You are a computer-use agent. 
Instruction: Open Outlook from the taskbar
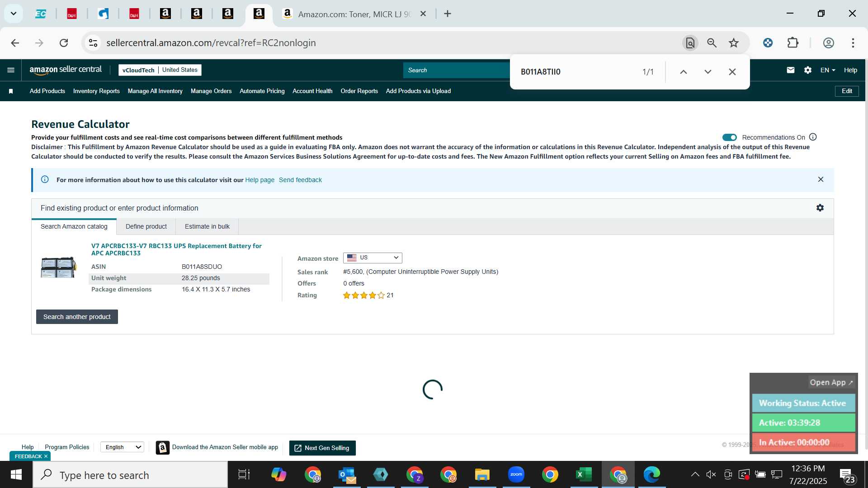pyautogui.click(x=347, y=474)
